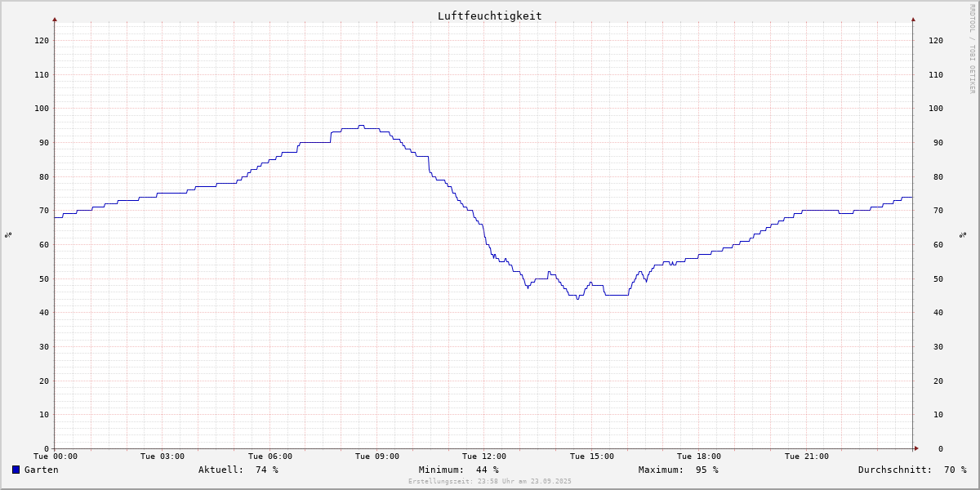Click the Luftfeuchtigkeit chart title
Viewport: 980px width, 490px height.
(x=489, y=16)
